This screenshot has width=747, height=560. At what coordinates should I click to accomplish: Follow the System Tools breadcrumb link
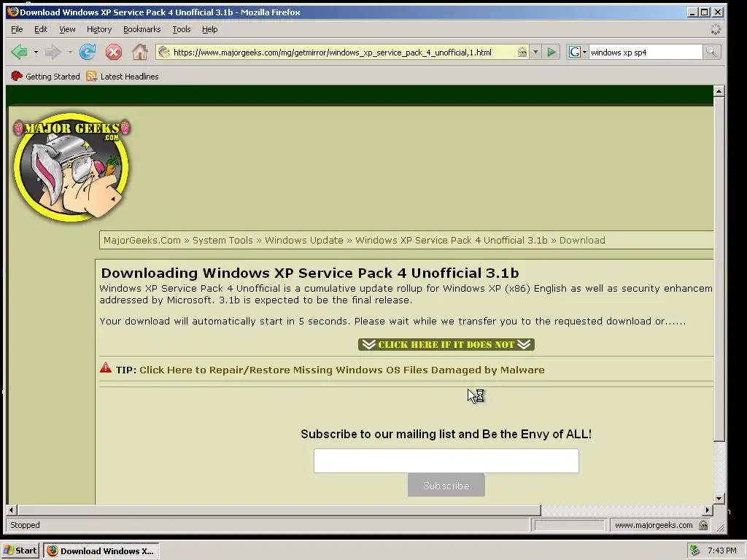point(222,241)
